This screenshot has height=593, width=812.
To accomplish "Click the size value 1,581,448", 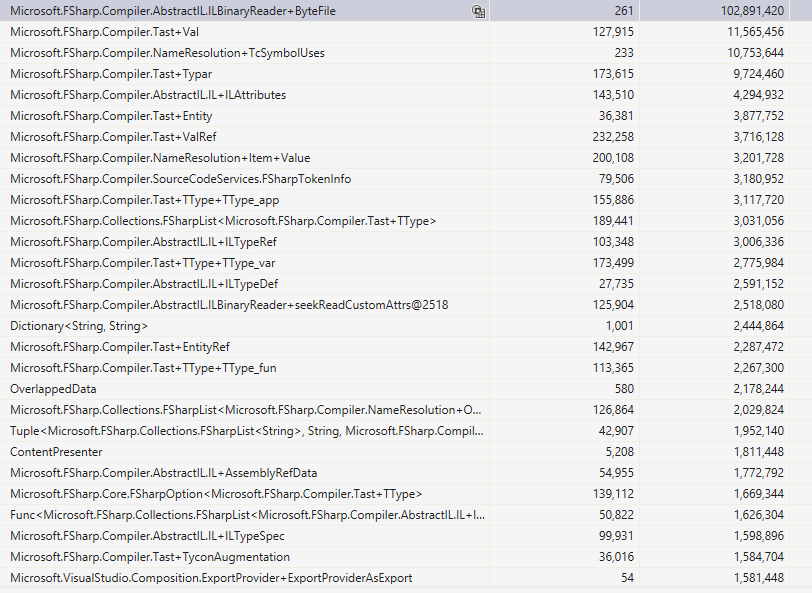I will pyautogui.click(x=759, y=577).
